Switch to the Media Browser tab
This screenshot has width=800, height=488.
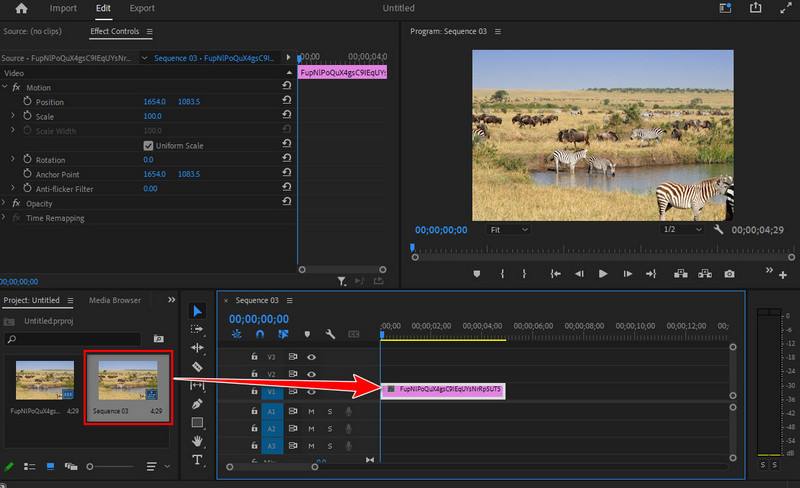(x=115, y=300)
